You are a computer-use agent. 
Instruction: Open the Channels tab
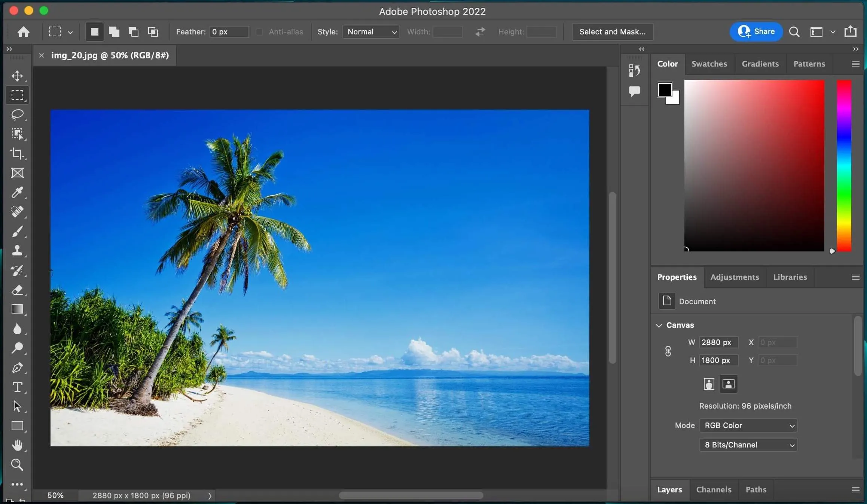[713, 489]
